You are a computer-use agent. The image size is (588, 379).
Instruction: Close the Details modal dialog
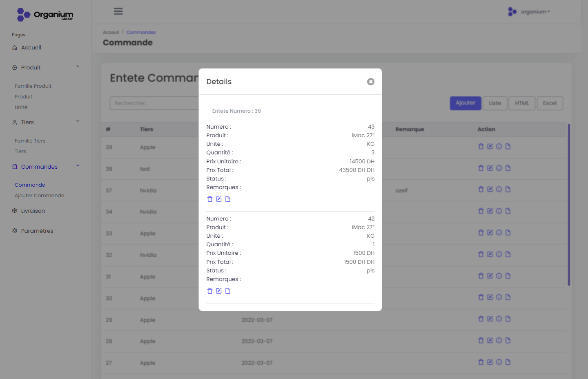tap(370, 82)
